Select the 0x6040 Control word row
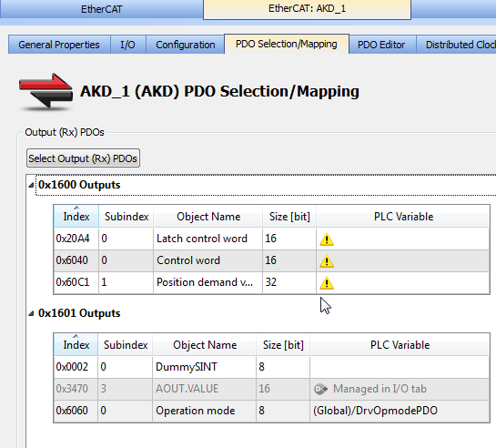Screen dimensions: 496x448 pyautogui.click(x=272, y=260)
